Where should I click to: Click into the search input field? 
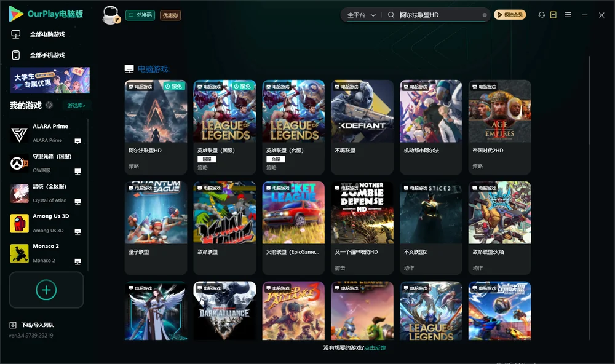pyautogui.click(x=439, y=15)
